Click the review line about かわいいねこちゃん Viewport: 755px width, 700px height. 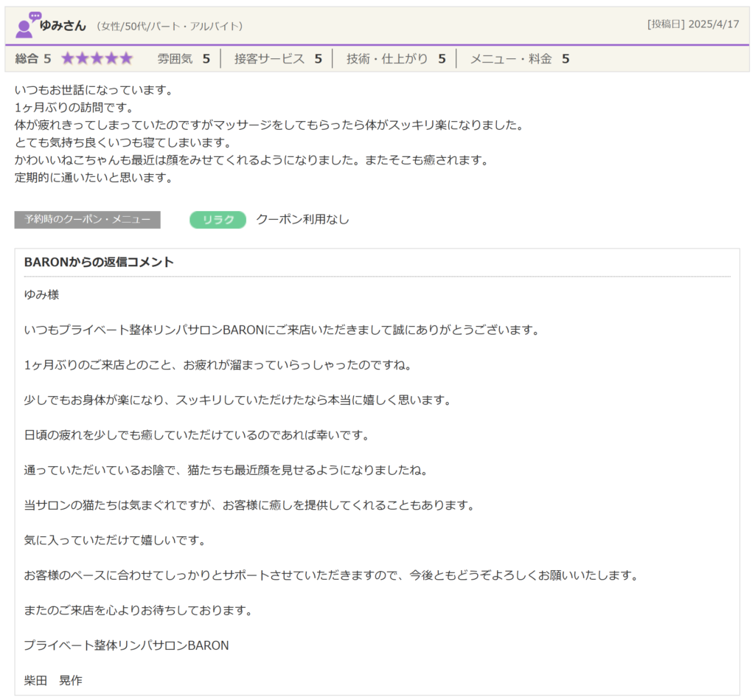point(251,160)
